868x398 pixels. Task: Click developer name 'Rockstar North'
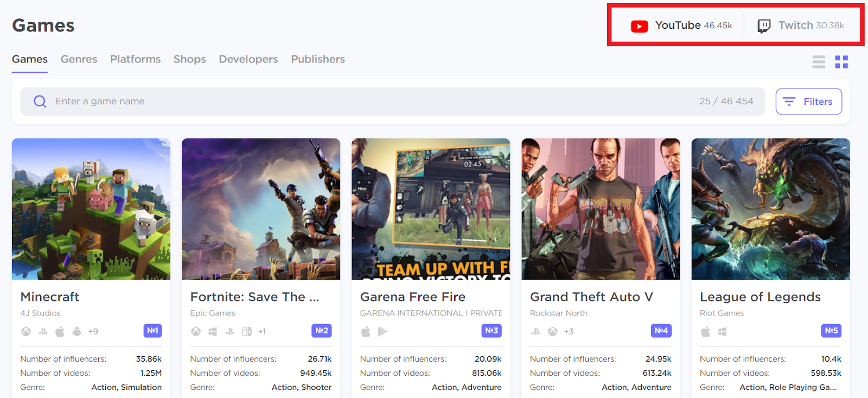(x=559, y=313)
